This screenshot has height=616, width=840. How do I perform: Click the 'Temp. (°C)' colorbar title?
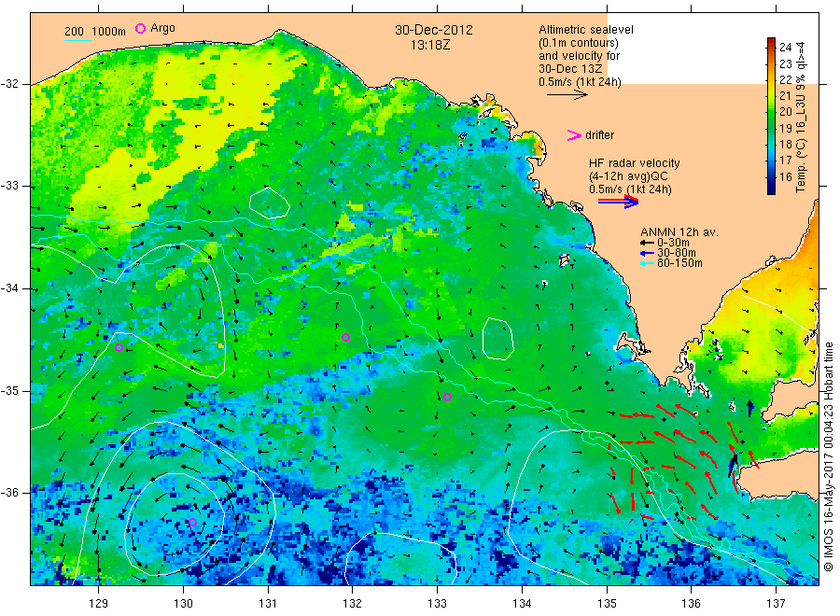(x=801, y=167)
